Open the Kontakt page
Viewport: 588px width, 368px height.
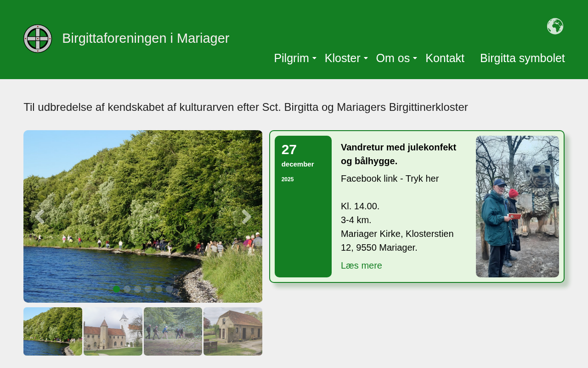click(x=445, y=58)
